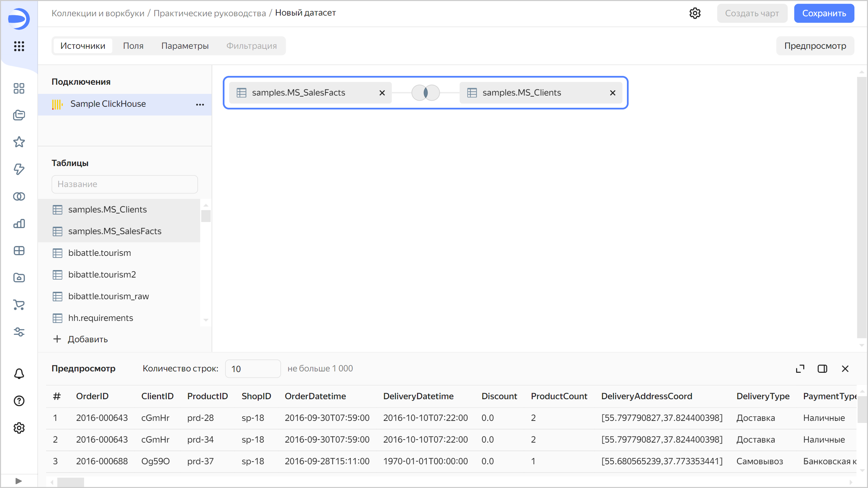Open the dataset settings gear icon
The image size is (868, 488).
pos(695,13)
